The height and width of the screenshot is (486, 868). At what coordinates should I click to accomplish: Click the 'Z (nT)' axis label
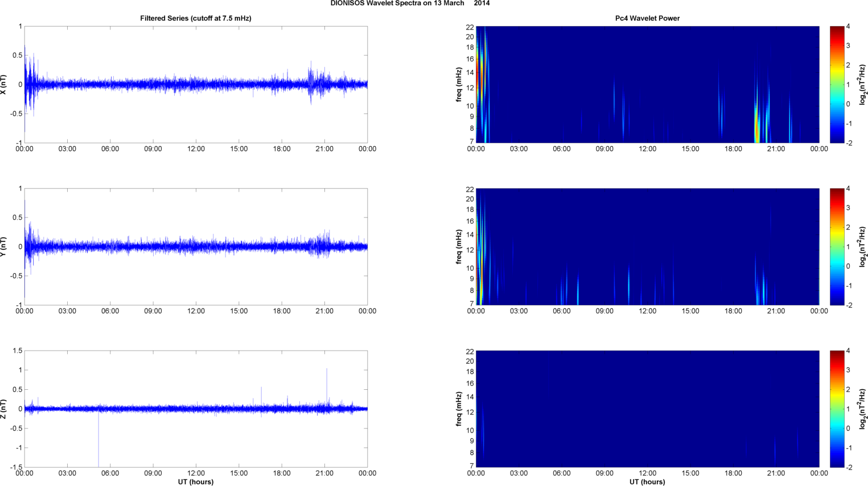point(4,409)
